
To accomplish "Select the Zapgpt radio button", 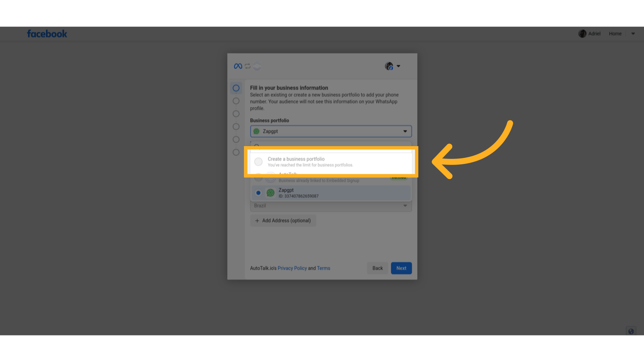I will 258,193.
